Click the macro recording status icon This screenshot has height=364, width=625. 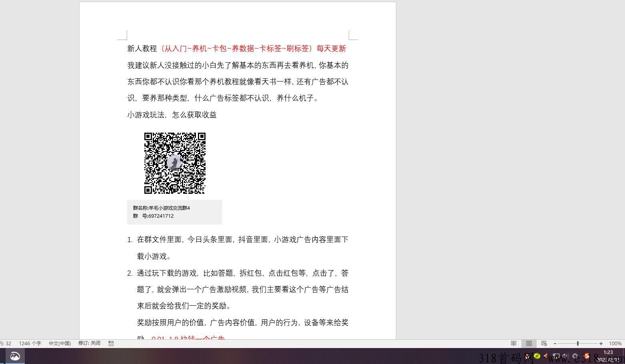[x=111, y=343]
